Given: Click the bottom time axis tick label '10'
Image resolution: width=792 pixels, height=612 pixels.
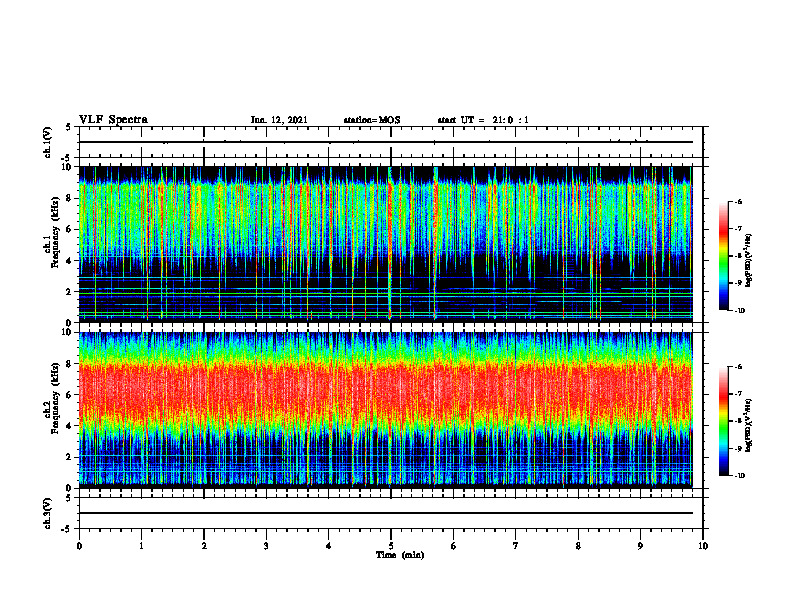Looking at the screenshot, I should 703,546.
